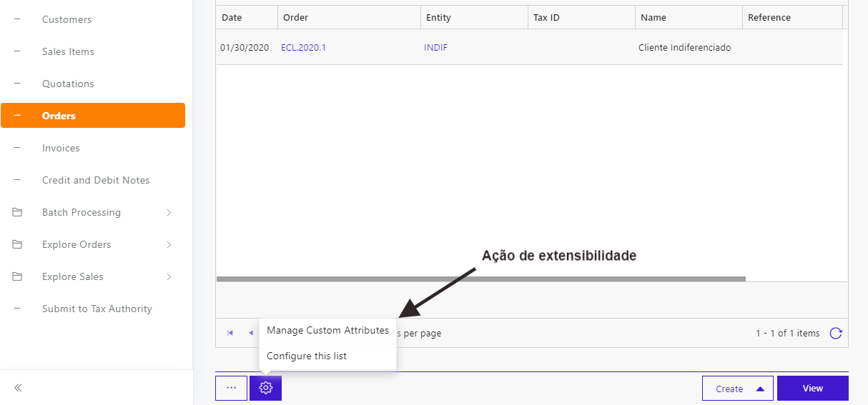Sort by Name column header

pos(689,17)
